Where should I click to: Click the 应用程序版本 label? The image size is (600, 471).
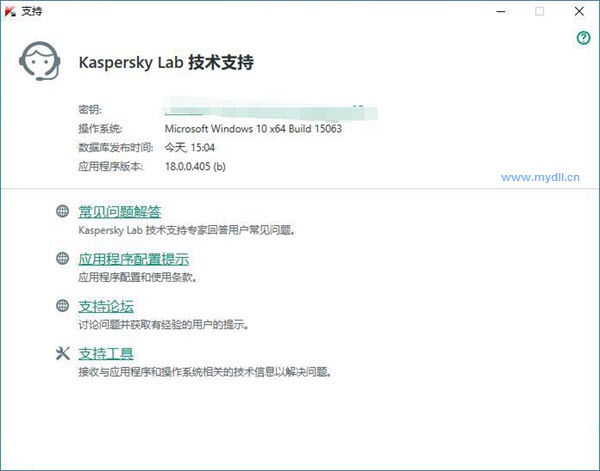pos(111,167)
